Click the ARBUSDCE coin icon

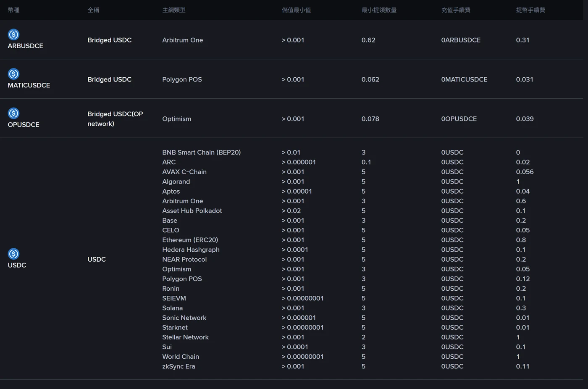[13, 34]
